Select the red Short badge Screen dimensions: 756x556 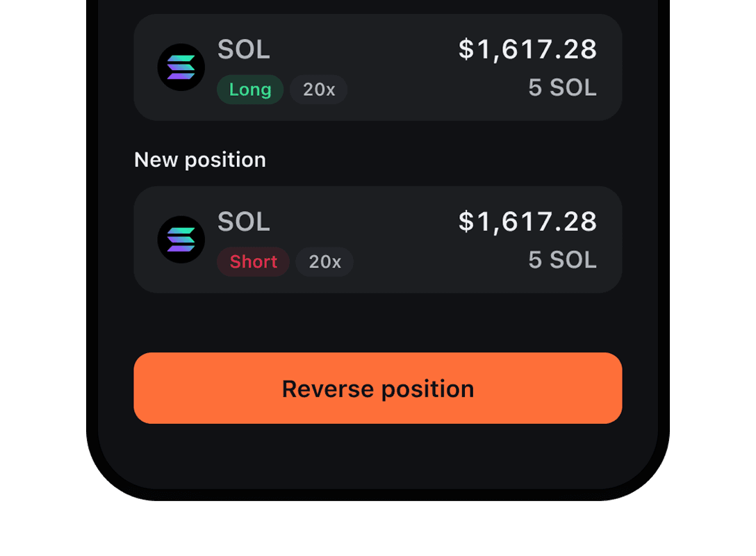tap(253, 262)
